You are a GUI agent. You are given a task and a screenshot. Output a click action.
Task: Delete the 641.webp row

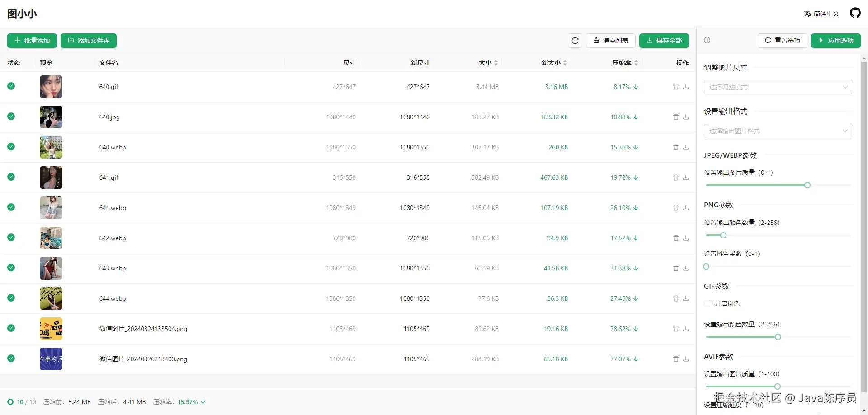(x=676, y=208)
